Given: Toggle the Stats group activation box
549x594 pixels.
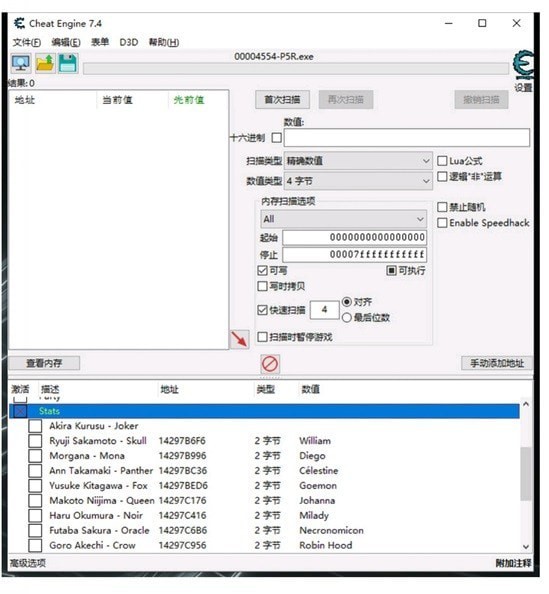Looking at the screenshot, I should [x=20, y=411].
